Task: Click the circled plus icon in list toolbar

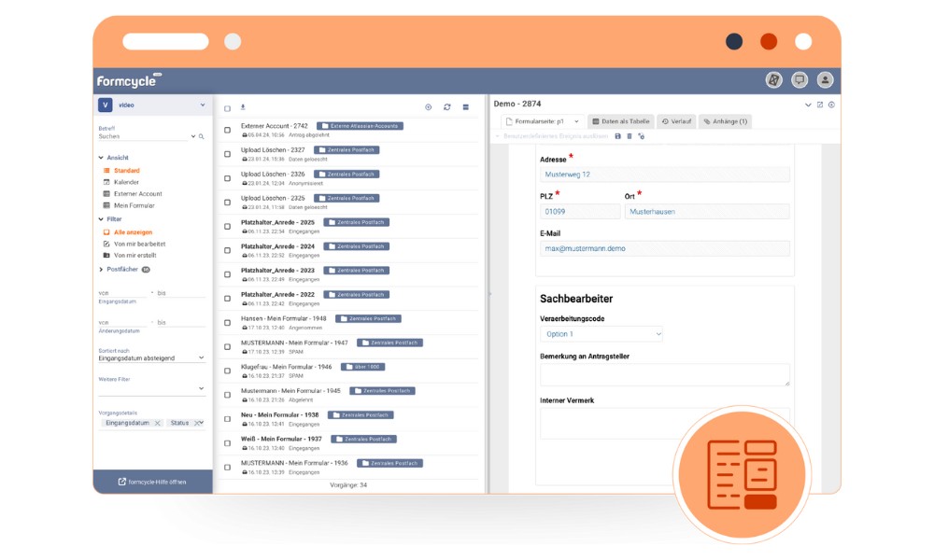Action: [x=429, y=107]
